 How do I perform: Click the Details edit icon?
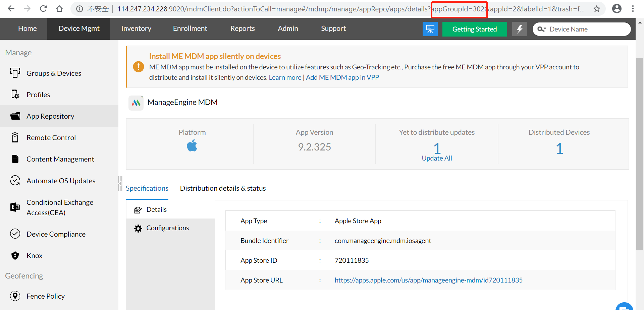point(138,210)
